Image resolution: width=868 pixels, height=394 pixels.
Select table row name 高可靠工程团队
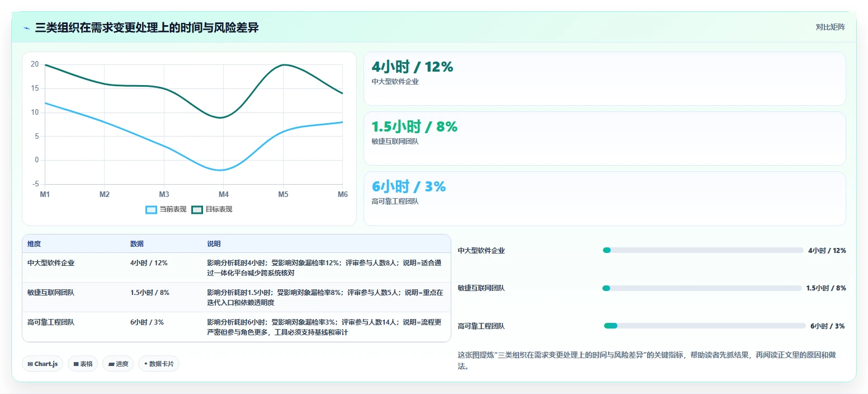51,322
